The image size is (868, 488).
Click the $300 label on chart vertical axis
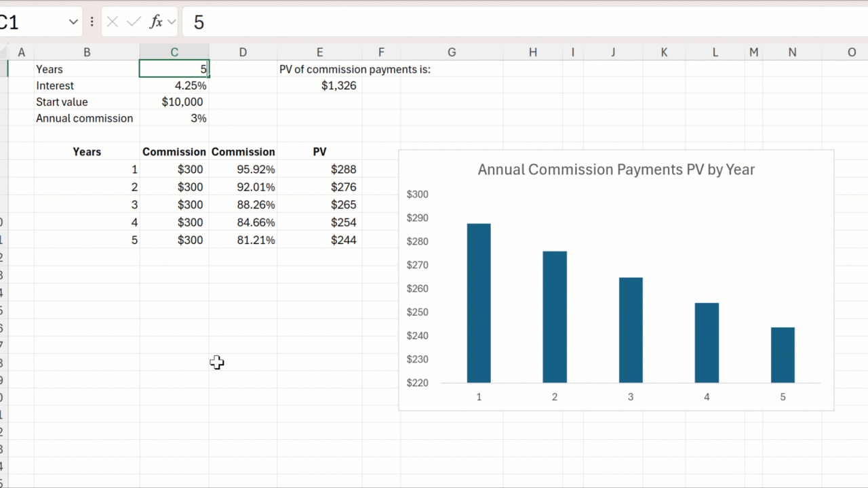417,195
